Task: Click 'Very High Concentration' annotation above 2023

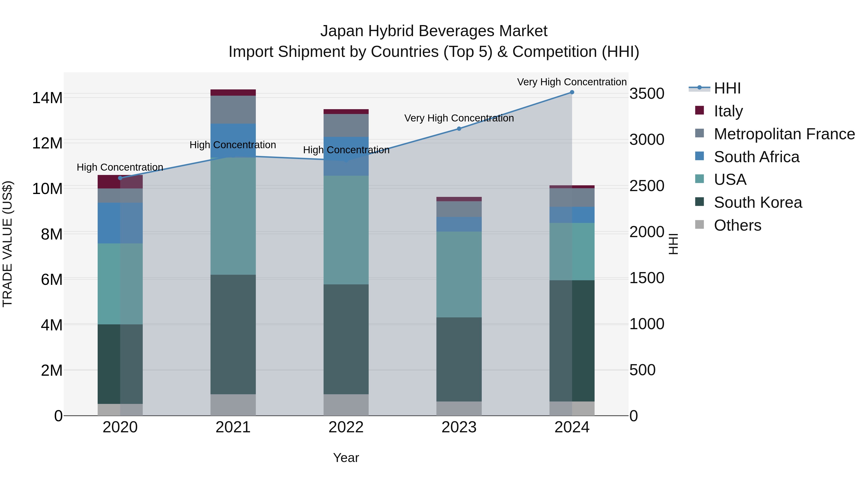Action: click(x=459, y=118)
